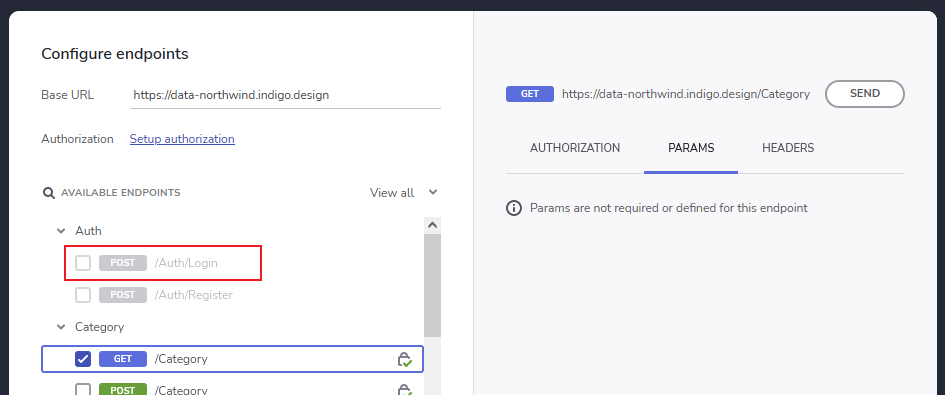Open the Setup authorization link
945x395 pixels.
click(182, 139)
